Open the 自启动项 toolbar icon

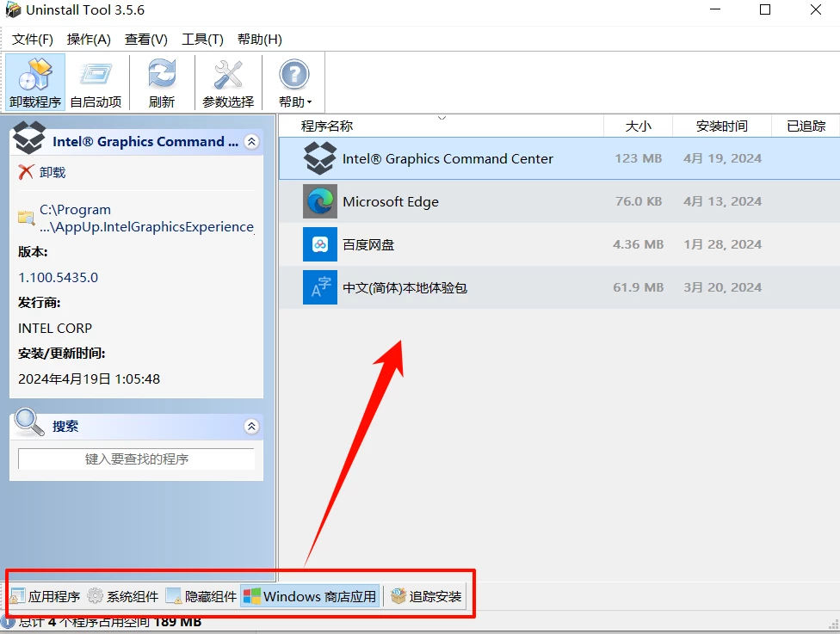tap(96, 75)
